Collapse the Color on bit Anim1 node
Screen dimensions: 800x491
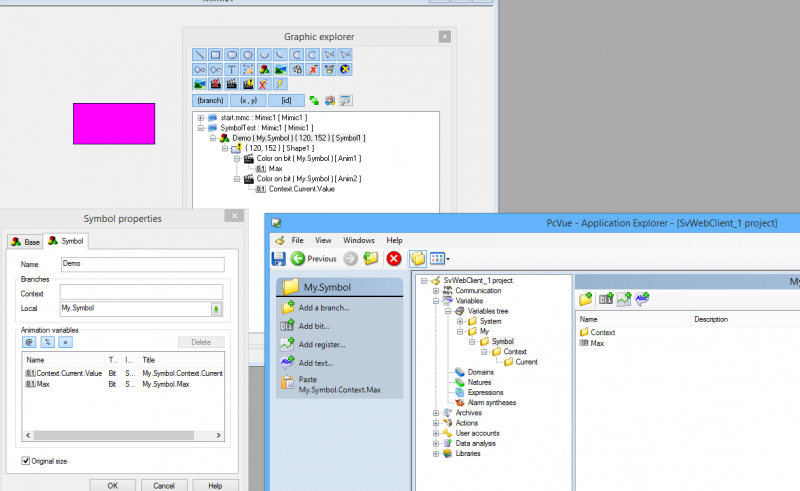pyautogui.click(x=237, y=159)
